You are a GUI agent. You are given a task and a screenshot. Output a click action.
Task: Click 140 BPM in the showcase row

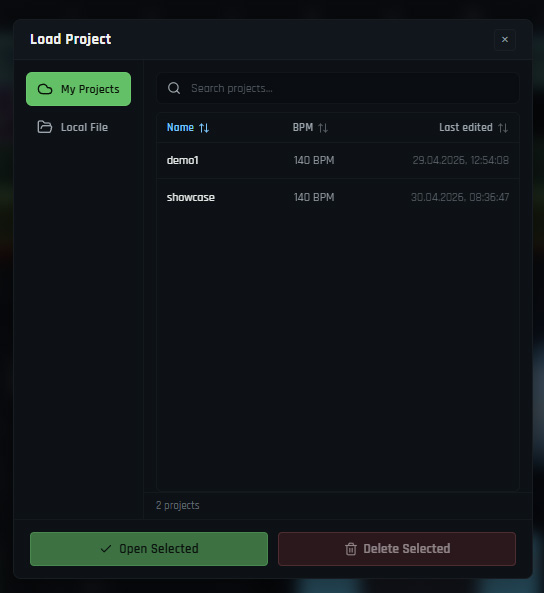314,197
